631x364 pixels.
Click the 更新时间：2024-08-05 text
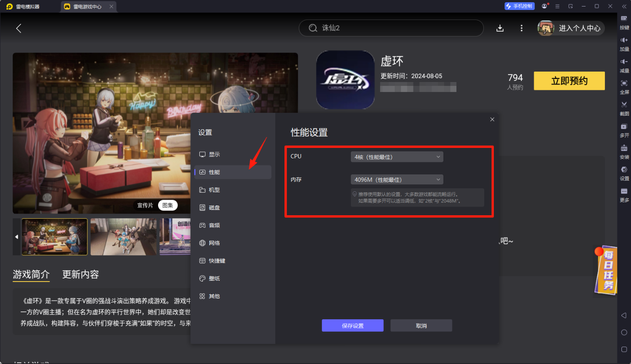click(x=411, y=76)
